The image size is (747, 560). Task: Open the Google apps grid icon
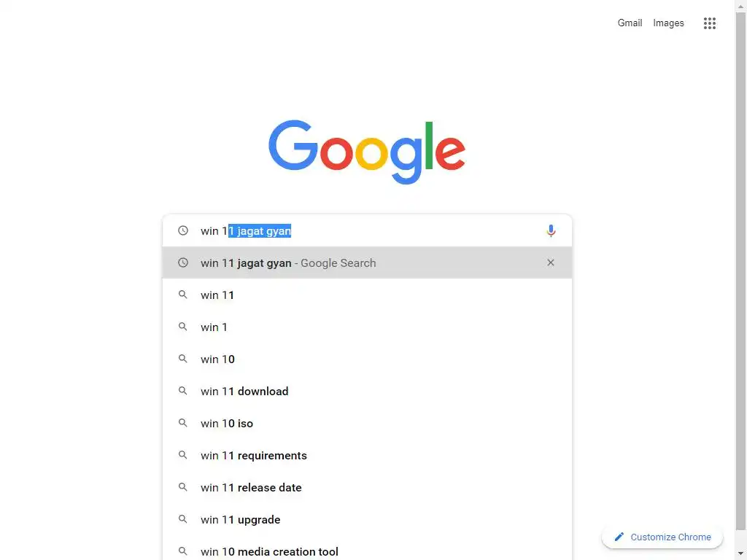coord(709,23)
